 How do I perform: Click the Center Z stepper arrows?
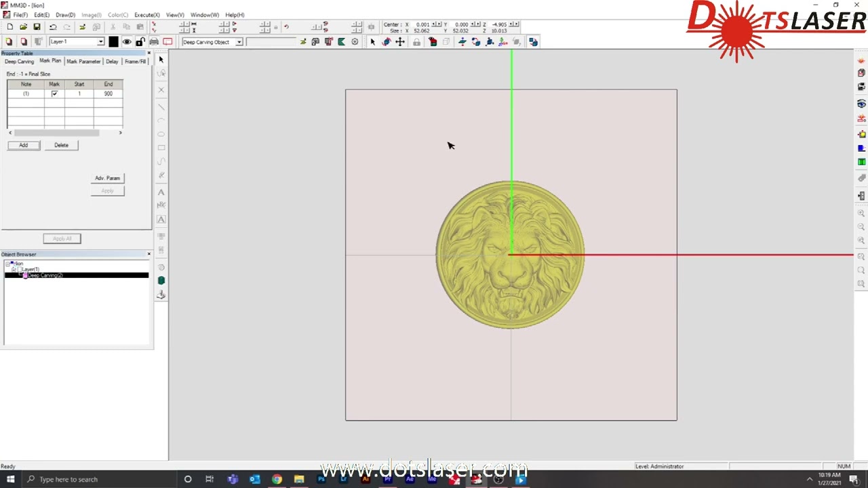coord(514,24)
